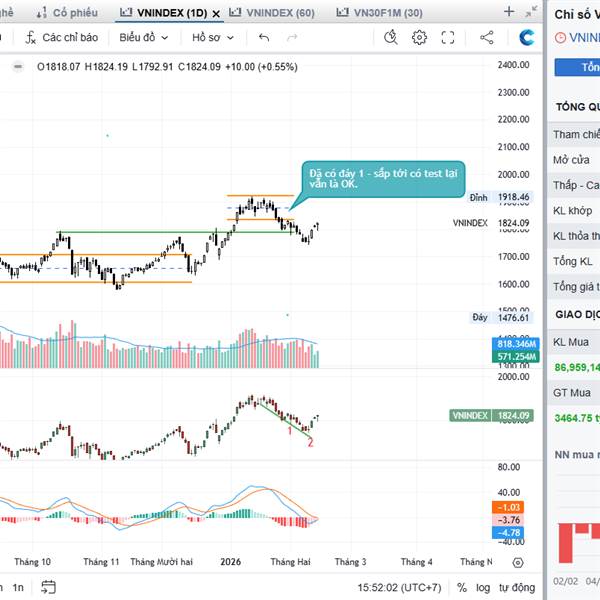Click the blue C logo button

[527, 38]
